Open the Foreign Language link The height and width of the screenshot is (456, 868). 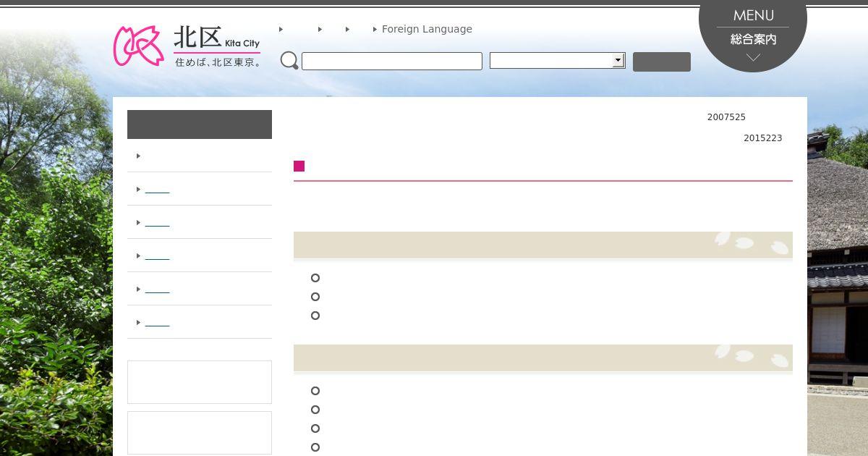[x=427, y=30]
